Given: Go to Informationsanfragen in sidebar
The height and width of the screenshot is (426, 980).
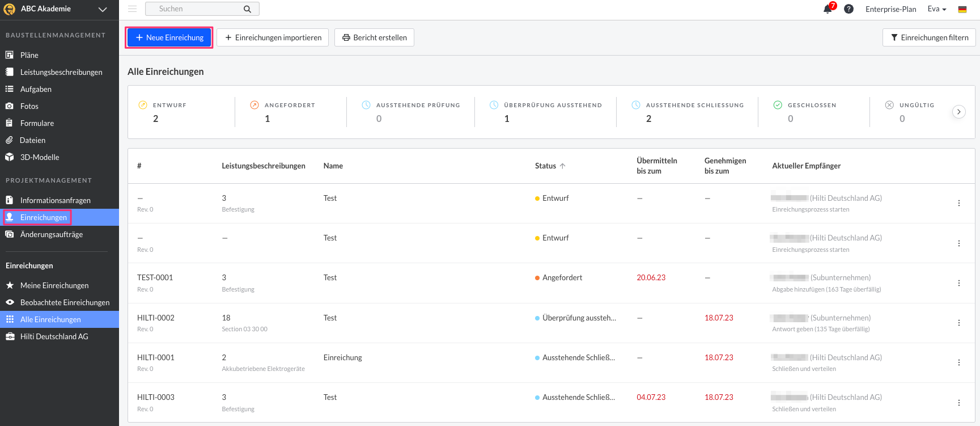Looking at the screenshot, I should [x=55, y=200].
